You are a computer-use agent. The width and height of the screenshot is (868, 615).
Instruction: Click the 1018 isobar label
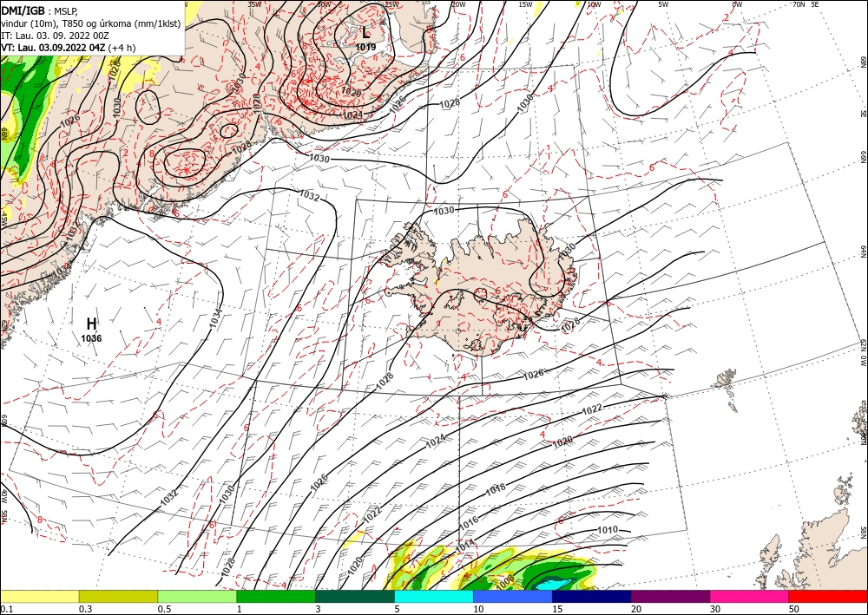tap(496, 489)
